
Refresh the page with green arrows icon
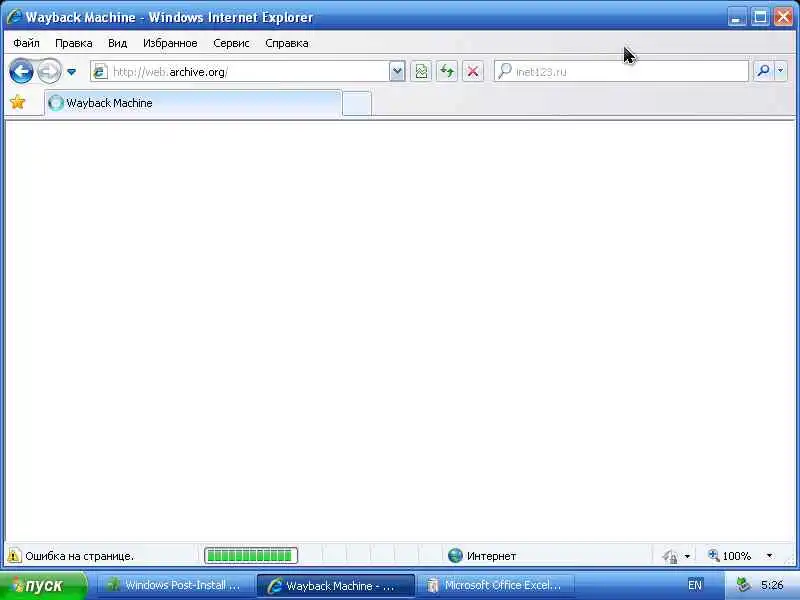447,71
